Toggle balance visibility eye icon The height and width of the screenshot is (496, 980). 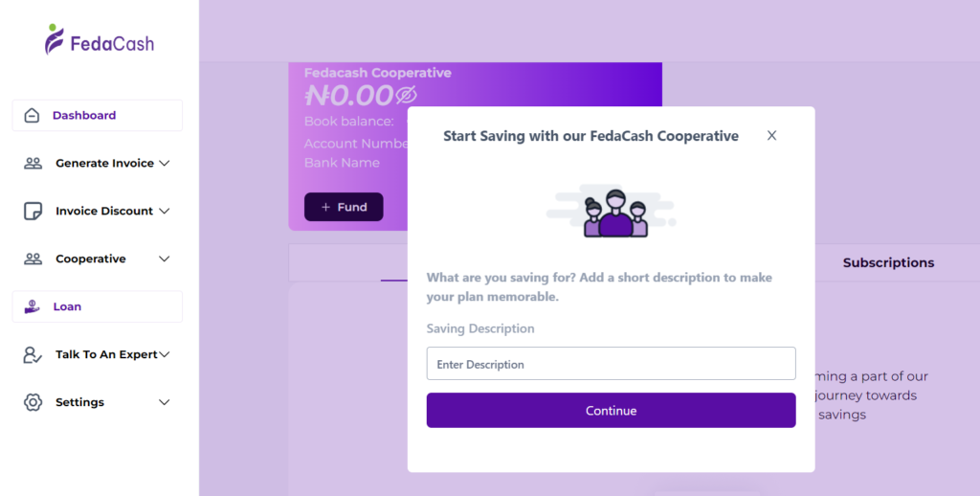[x=406, y=95]
